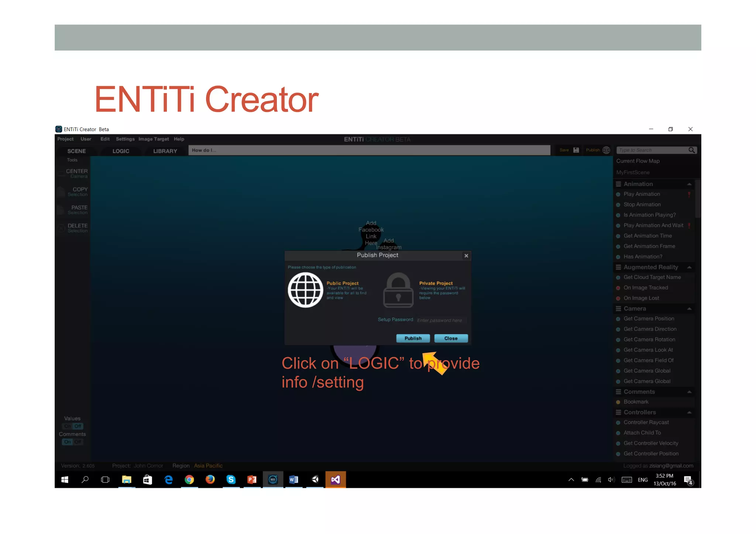Click the node list scrollbar
The width and height of the screenshot is (756, 534).
[697, 199]
